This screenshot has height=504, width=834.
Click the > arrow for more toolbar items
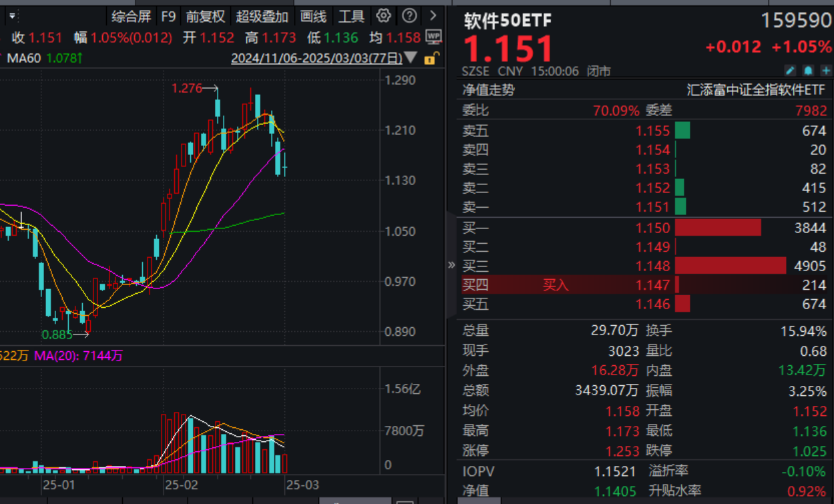[431, 16]
